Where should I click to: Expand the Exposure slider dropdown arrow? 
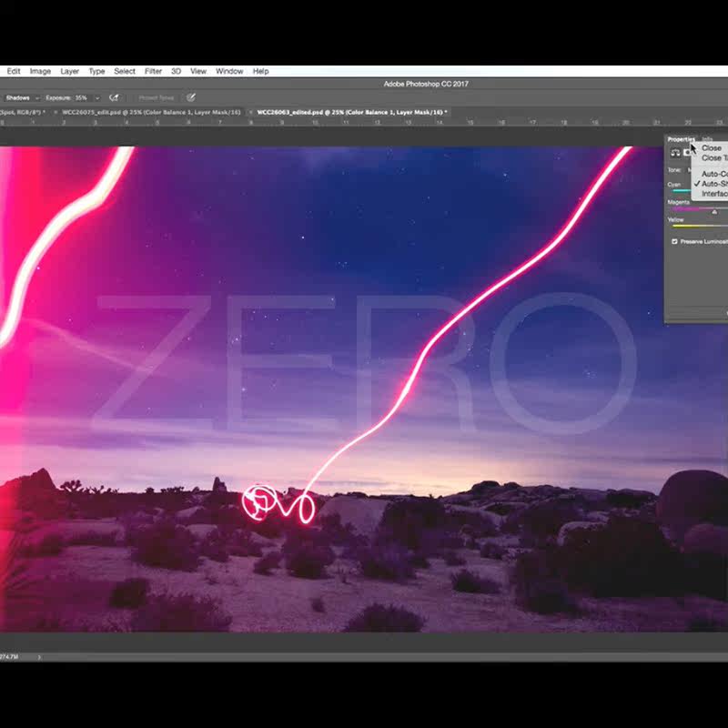click(96, 97)
